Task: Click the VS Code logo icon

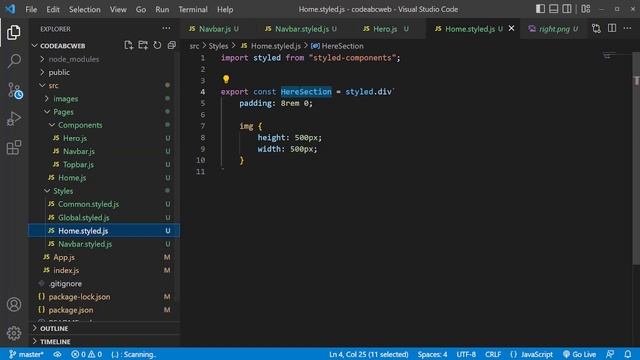Action: [10, 9]
